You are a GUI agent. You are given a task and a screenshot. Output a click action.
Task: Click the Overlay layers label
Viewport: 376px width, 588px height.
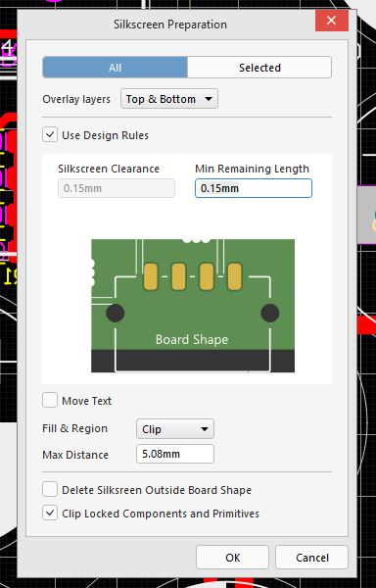(x=76, y=99)
